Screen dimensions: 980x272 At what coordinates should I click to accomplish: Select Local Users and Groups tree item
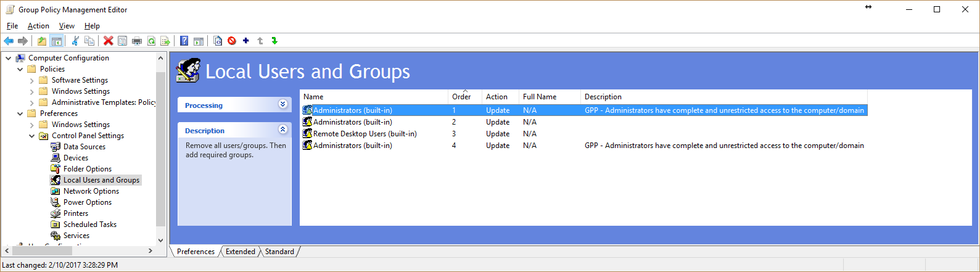point(101,180)
